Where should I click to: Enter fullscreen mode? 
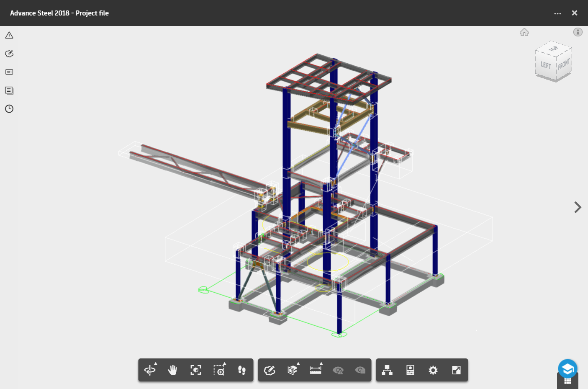[456, 370]
